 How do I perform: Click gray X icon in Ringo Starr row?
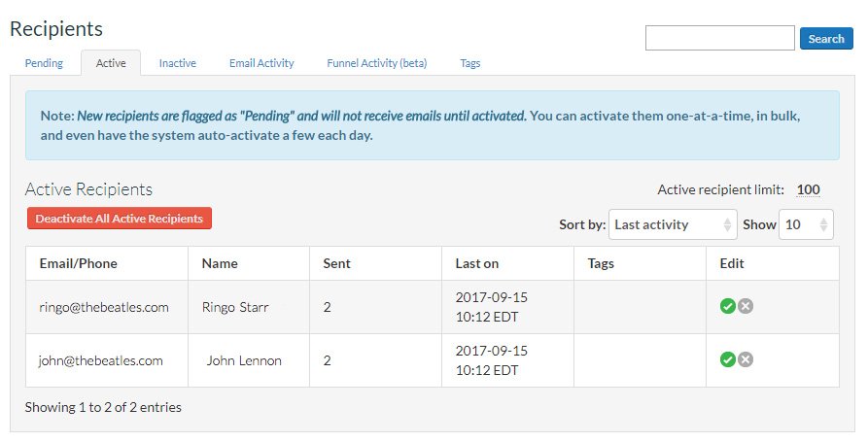pos(746,307)
